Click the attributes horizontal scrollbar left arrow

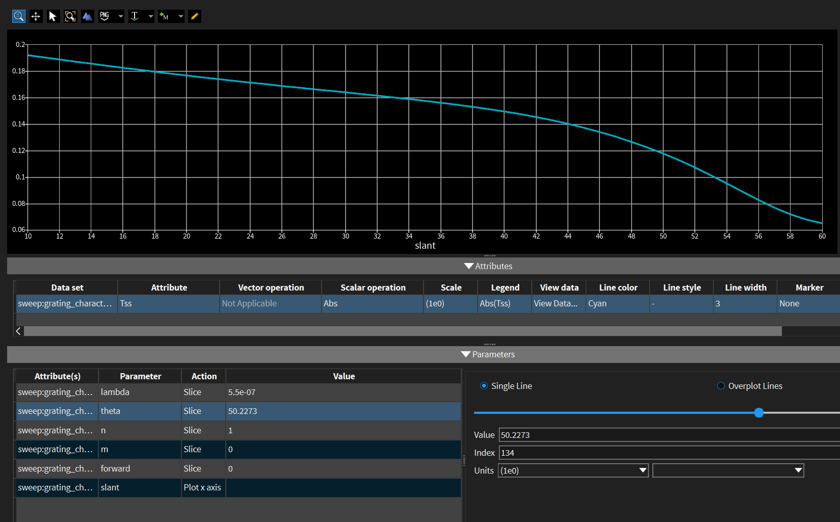[18, 331]
